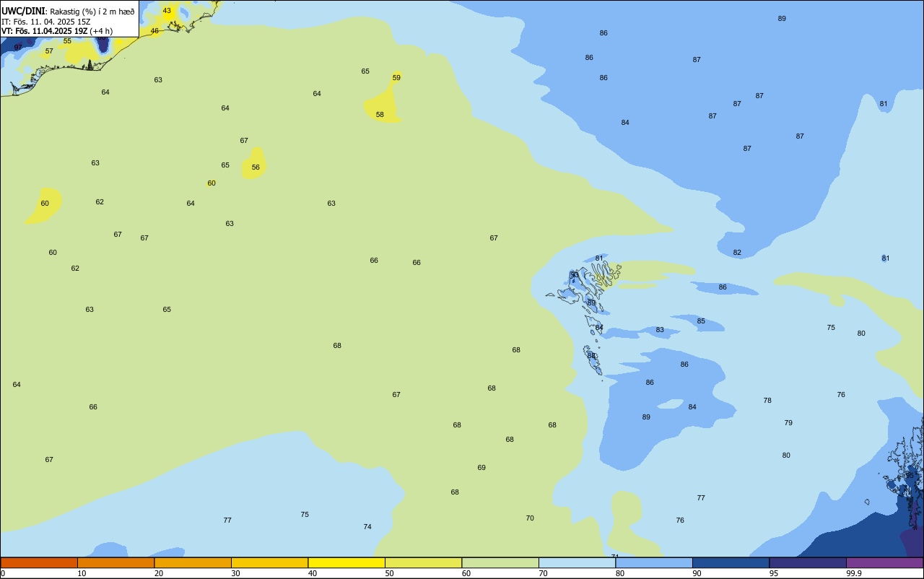Click the legend tick label '30'
This screenshot has width=924, height=579.
pyautogui.click(x=235, y=573)
